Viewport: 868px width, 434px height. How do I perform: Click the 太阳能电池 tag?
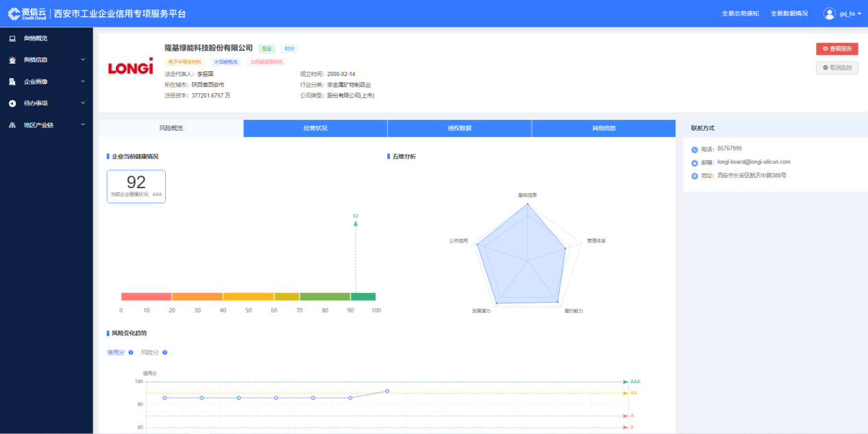pos(225,62)
